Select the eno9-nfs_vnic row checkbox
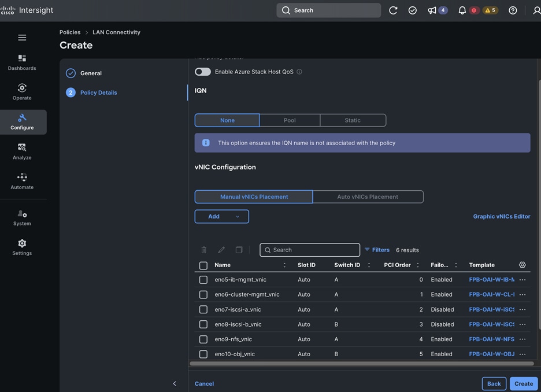This screenshot has width=541, height=392. click(x=203, y=339)
